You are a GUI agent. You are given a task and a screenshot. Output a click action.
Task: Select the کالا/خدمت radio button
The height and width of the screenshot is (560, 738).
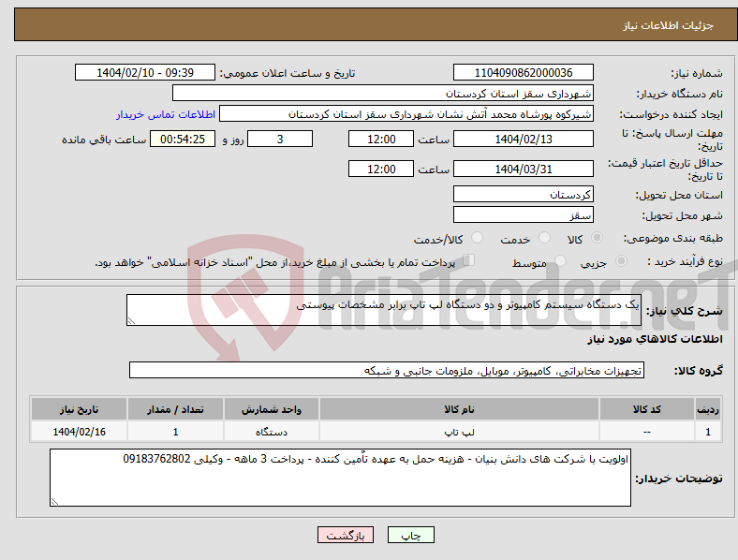(x=478, y=238)
